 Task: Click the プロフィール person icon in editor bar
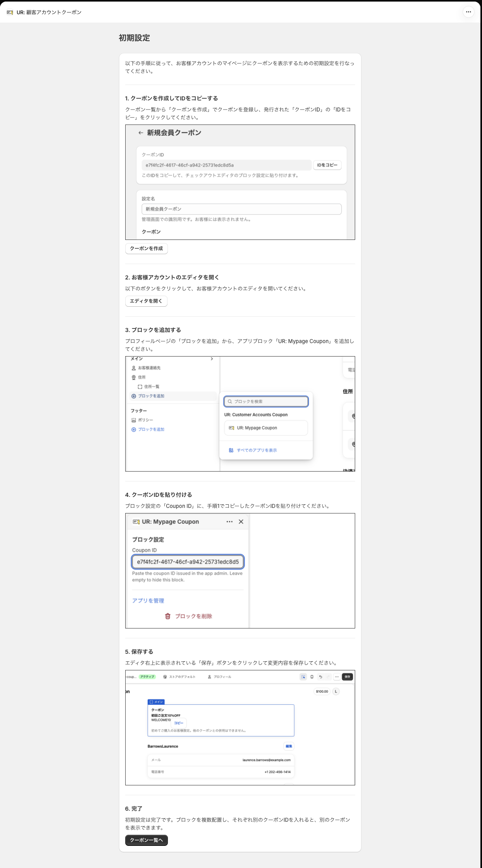(209, 677)
